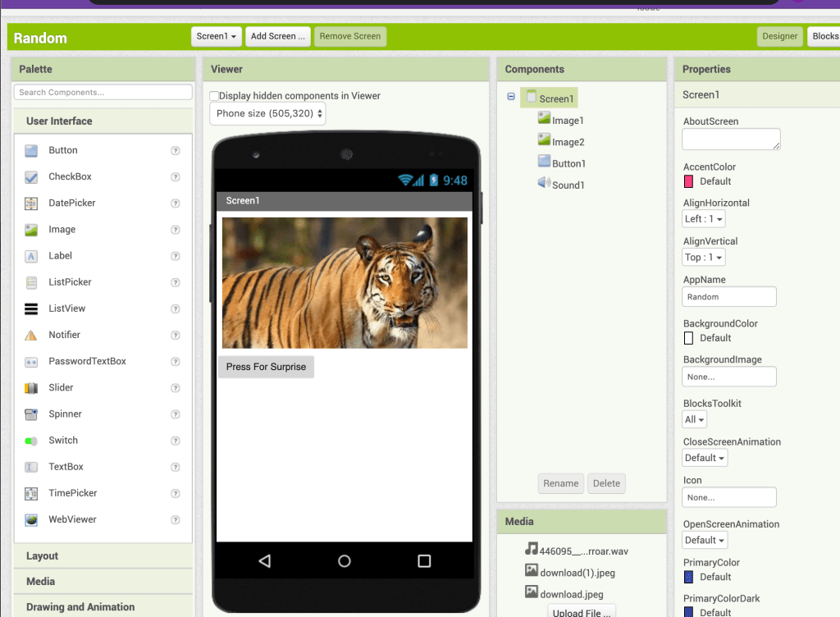Viewport: 840px width, 617px height.
Task: Select the Switch component in Palette
Action: click(x=62, y=441)
